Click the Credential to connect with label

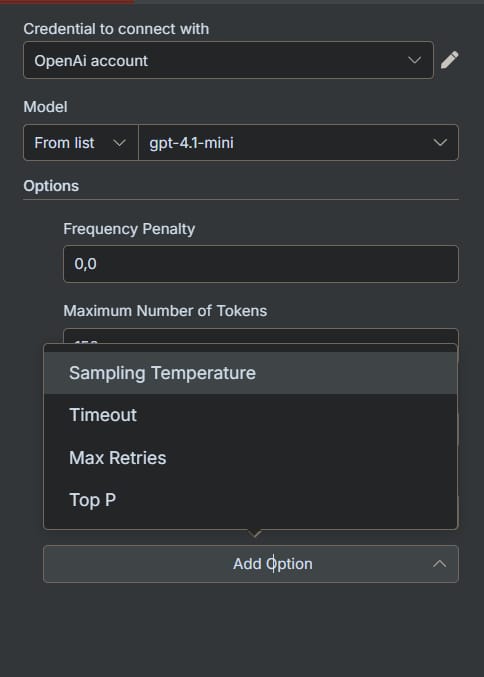(116, 29)
